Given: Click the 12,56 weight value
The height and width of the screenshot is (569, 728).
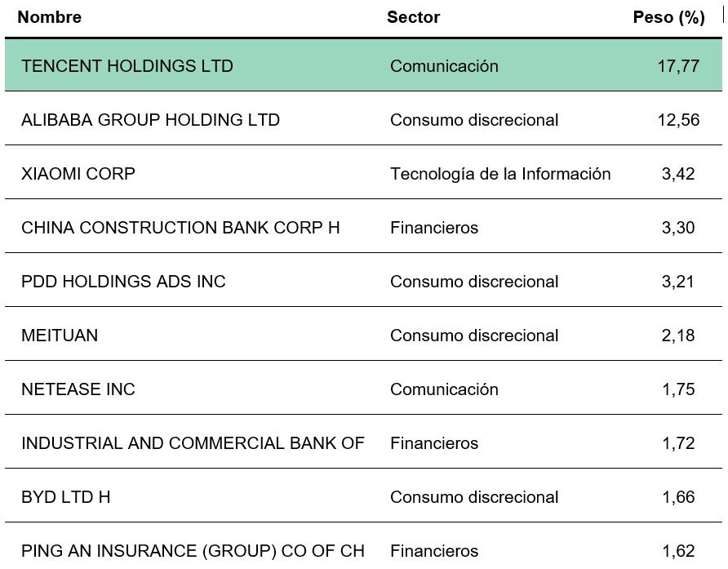Looking at the screenshot, I should (x=678, y=120).
